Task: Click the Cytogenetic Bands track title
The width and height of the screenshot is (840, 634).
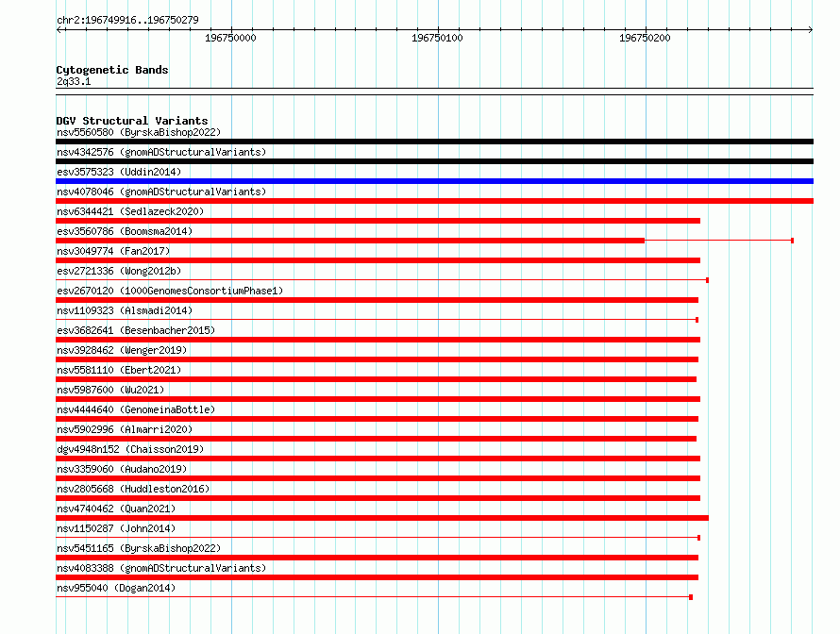Action: (112, 70)
